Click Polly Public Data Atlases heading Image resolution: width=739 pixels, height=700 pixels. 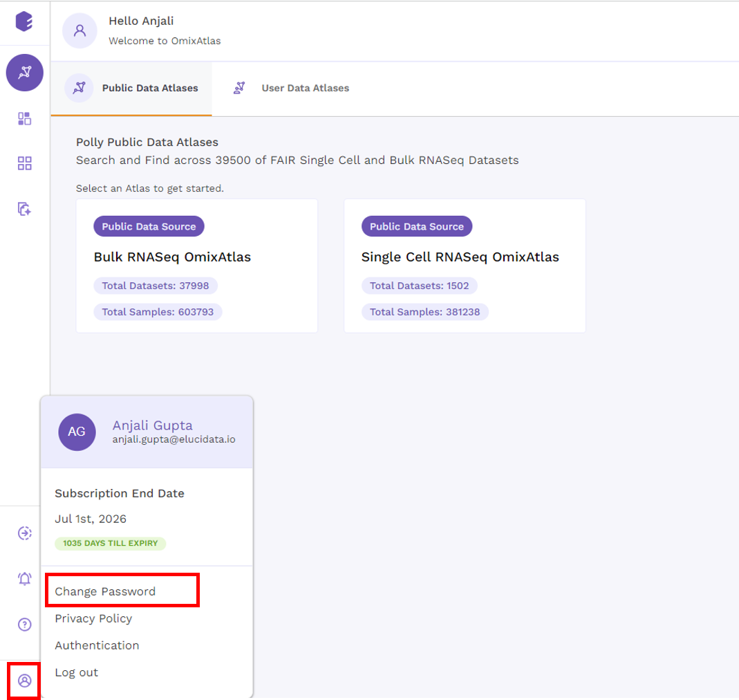tap(147, 142)
